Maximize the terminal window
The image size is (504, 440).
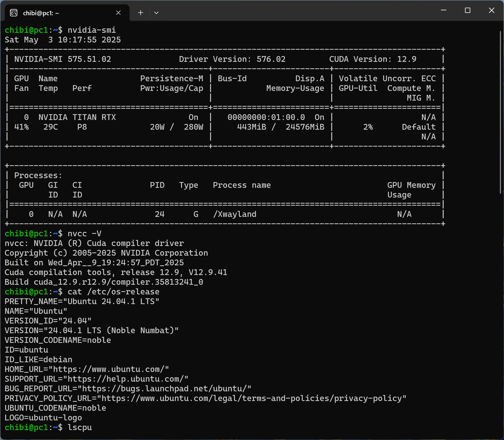tap(467, 10)
